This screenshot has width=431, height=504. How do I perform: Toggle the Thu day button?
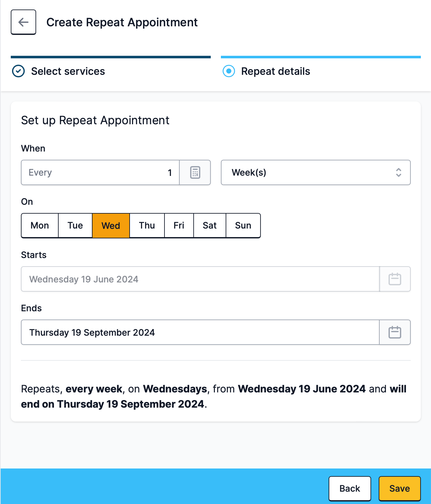click(x=147, y=225)
